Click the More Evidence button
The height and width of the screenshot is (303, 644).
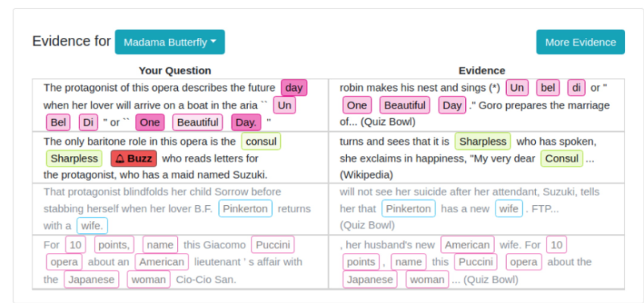tap(580, 42)
